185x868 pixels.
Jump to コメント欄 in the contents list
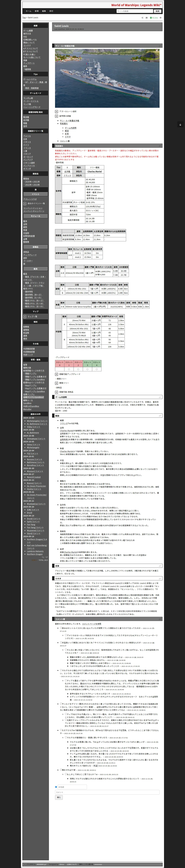click(65, 141)
